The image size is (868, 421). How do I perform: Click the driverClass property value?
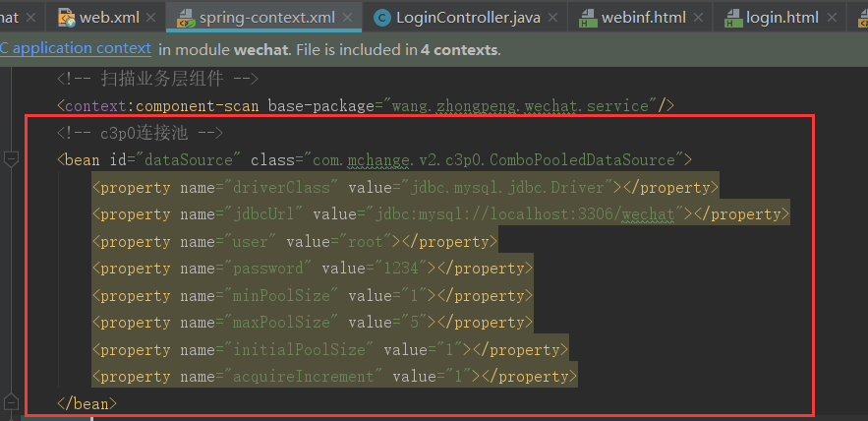tap(507, 188)
